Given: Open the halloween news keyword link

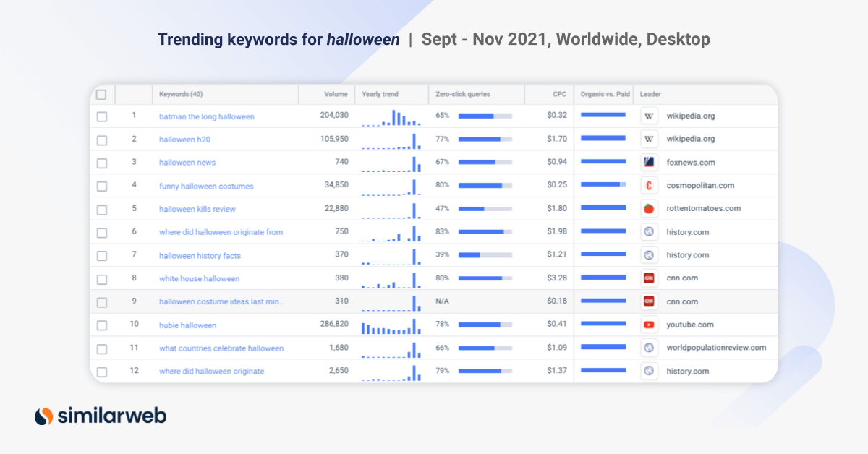Looking at the screenshot, I should (x=187, y=163).
